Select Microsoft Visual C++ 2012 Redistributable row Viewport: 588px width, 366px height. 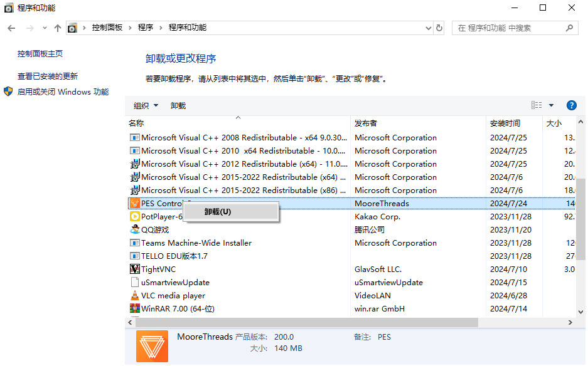click(x=352, y=164)
